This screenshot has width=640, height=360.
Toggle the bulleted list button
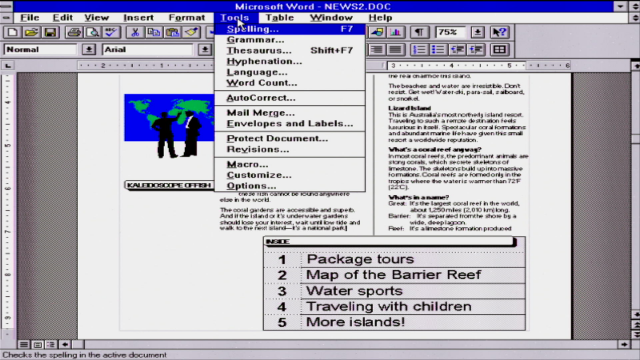coord(438,49)
